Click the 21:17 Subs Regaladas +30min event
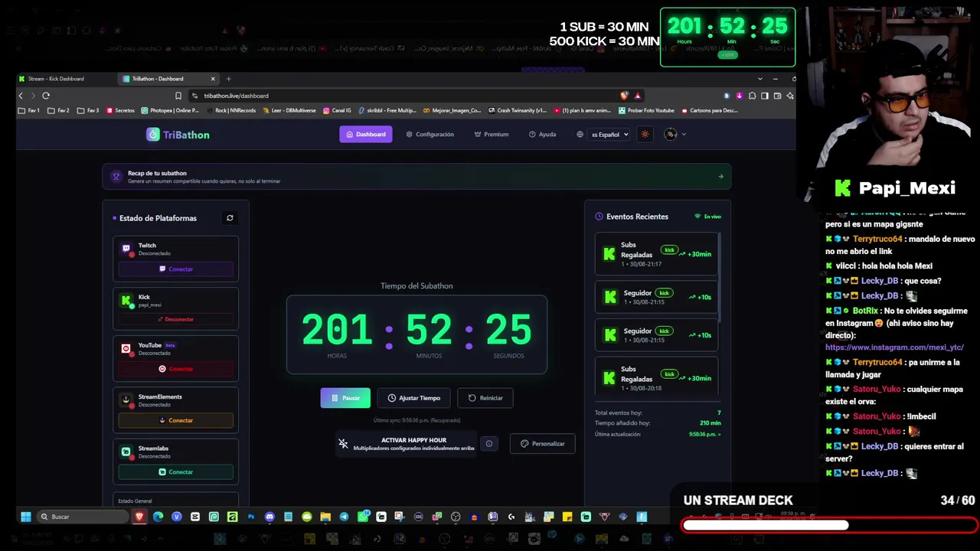This screenshot has height=551, width=980. pyautogui.click(x=656, y=254)
